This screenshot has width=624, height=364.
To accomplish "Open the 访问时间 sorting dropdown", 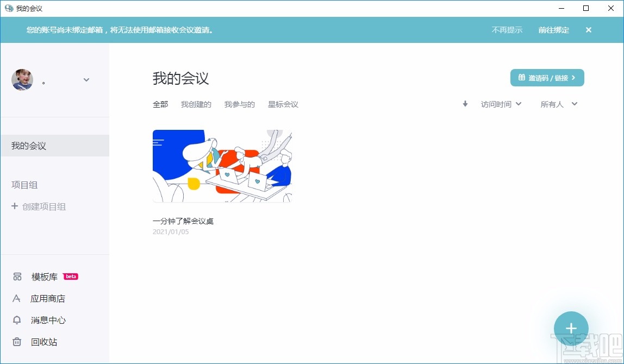I will point(500,104).
